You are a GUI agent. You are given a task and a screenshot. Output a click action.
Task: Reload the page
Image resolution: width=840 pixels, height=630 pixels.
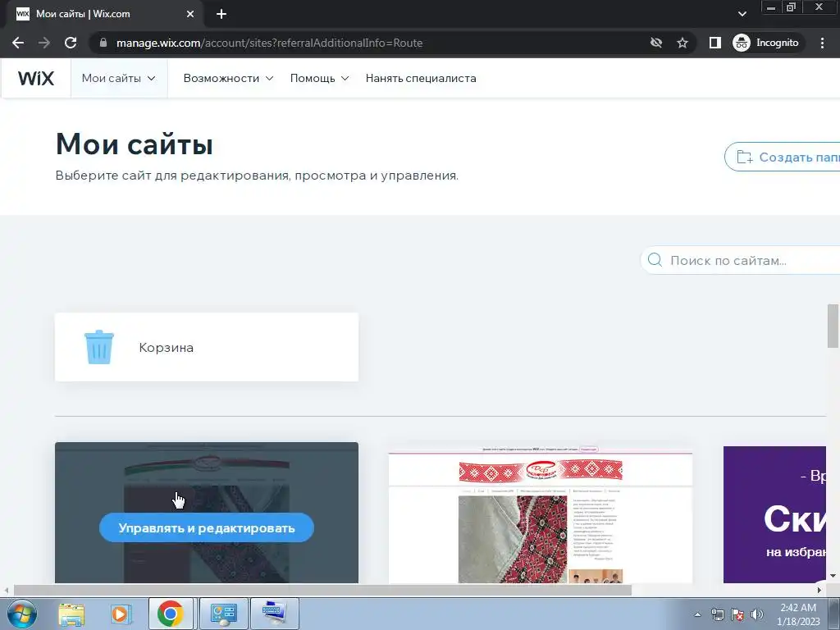pos(71,43)
